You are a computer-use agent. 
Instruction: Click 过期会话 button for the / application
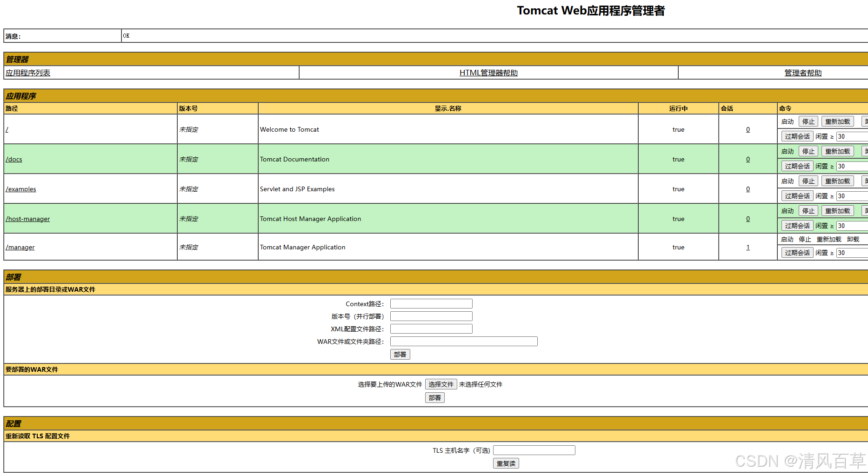pyautogui.click(x=797, y=136)
